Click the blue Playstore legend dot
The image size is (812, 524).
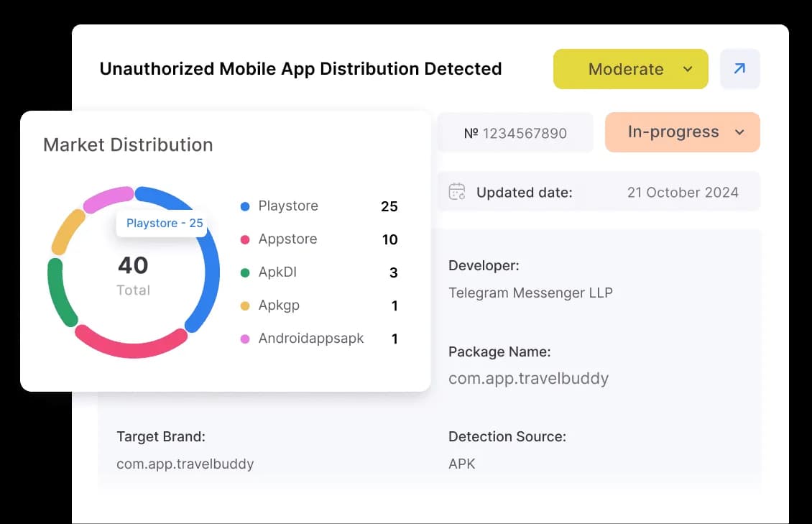click(x=245, y=206)
